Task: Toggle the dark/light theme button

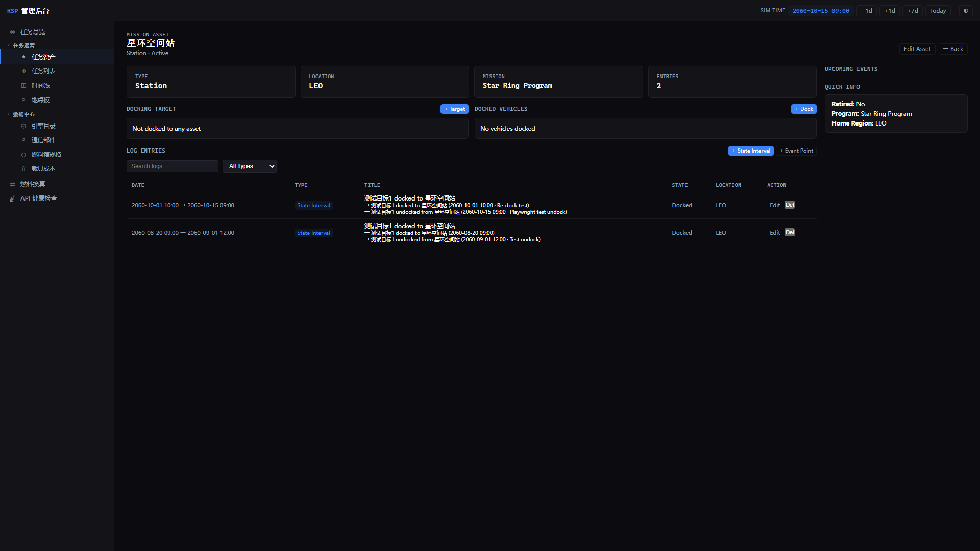Action: click(966, 11)
